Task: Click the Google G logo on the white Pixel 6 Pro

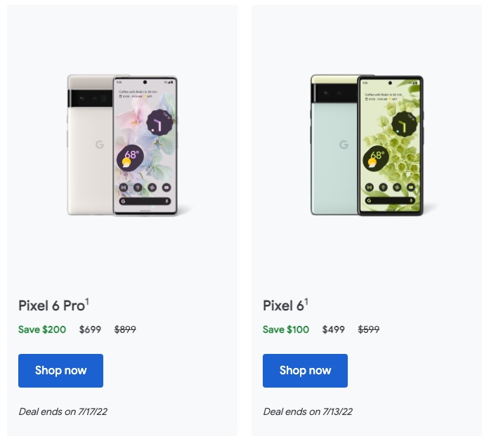Action: [x=99, y=145]
